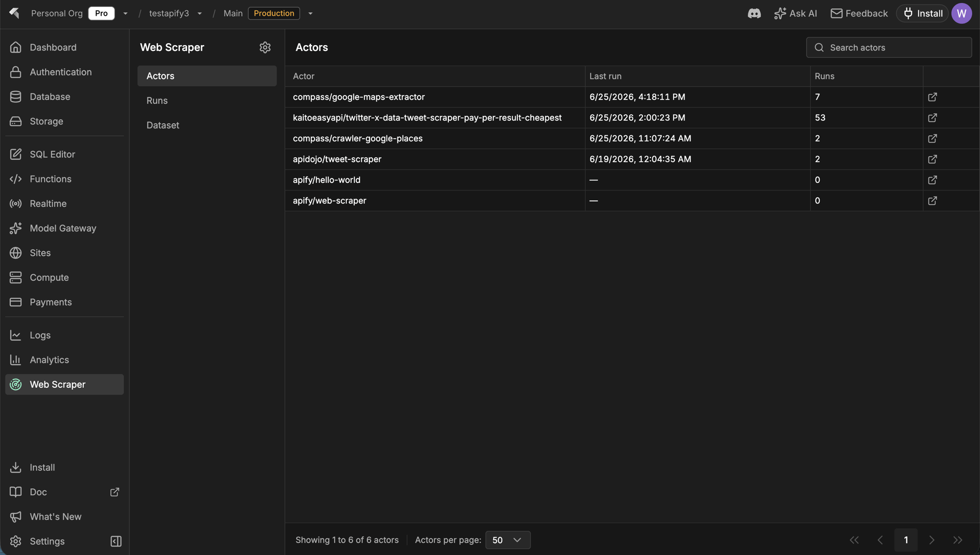980x555 pixels.
Task: Click the Install download icon in sidebar
Action: (16, 467)
